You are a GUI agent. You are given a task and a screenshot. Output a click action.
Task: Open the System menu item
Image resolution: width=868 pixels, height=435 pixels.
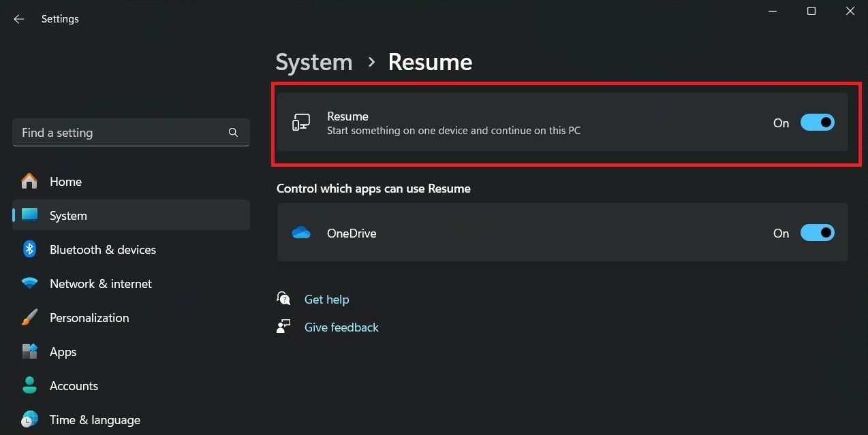[x=131, y=215]
